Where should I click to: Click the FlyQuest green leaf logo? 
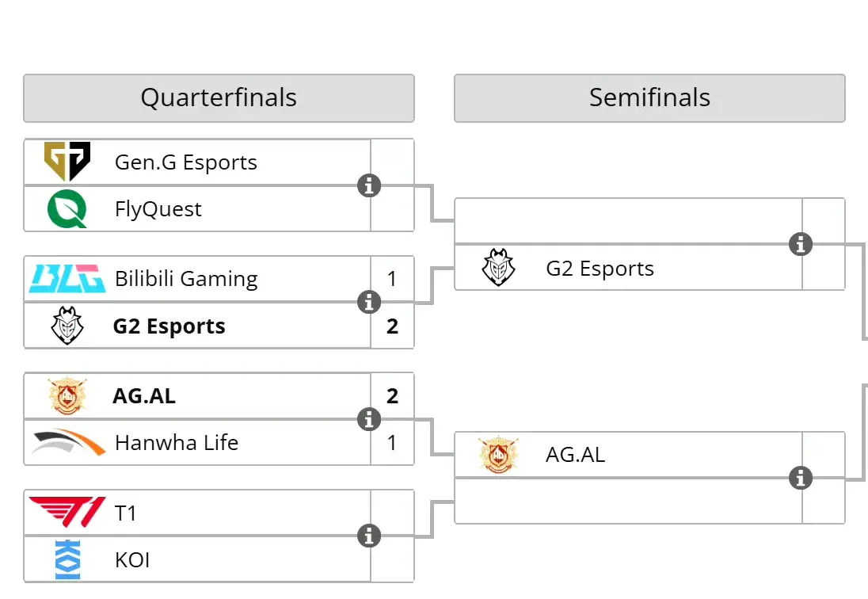(x=67, y=208)
